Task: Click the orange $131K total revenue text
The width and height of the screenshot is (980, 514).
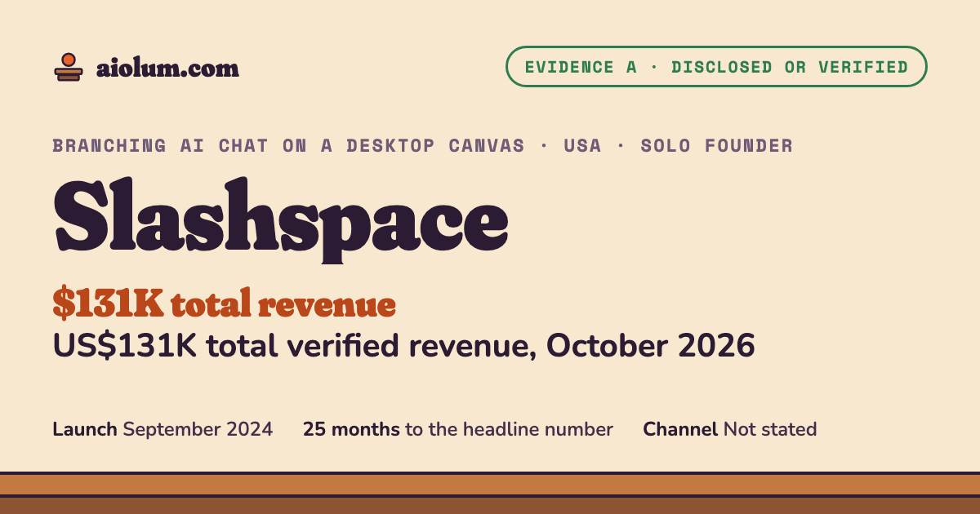Action: click(225, 304)
